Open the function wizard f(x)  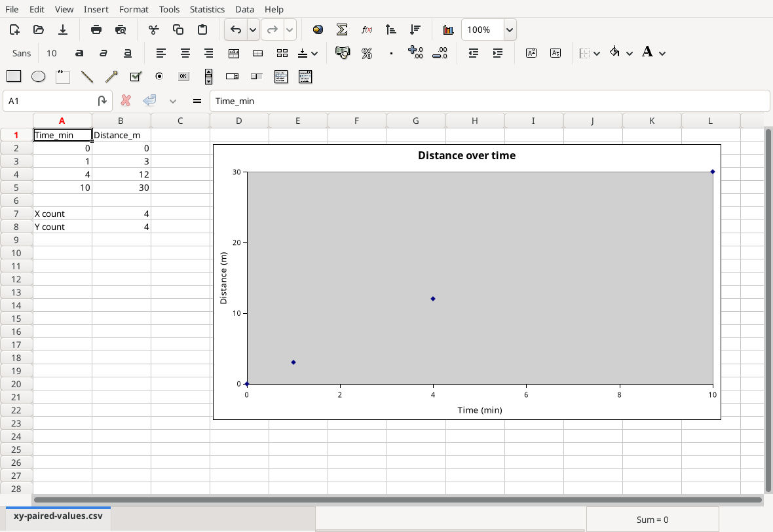(x=366, y=29)
